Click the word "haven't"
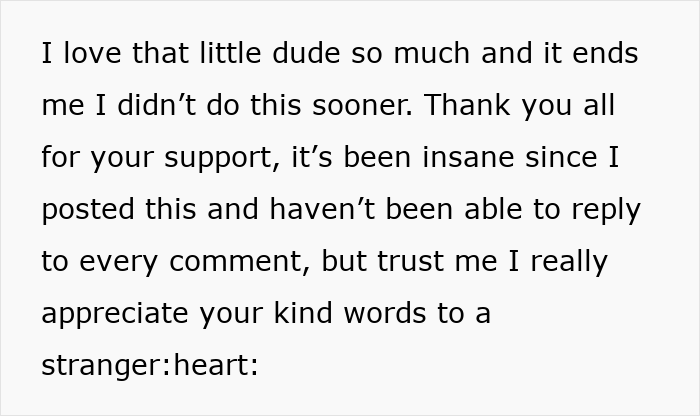 click(x=322, y=209)
